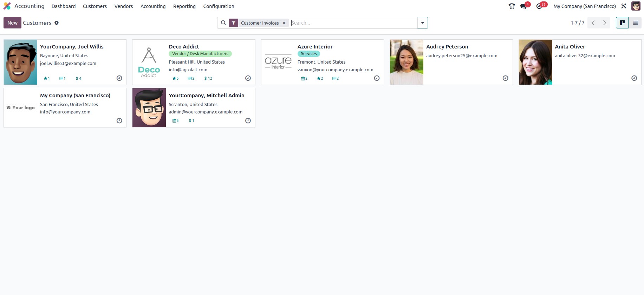Click the Vendor / Desk Manufacturers tag

pyautogui.click(x=200, y=54)
